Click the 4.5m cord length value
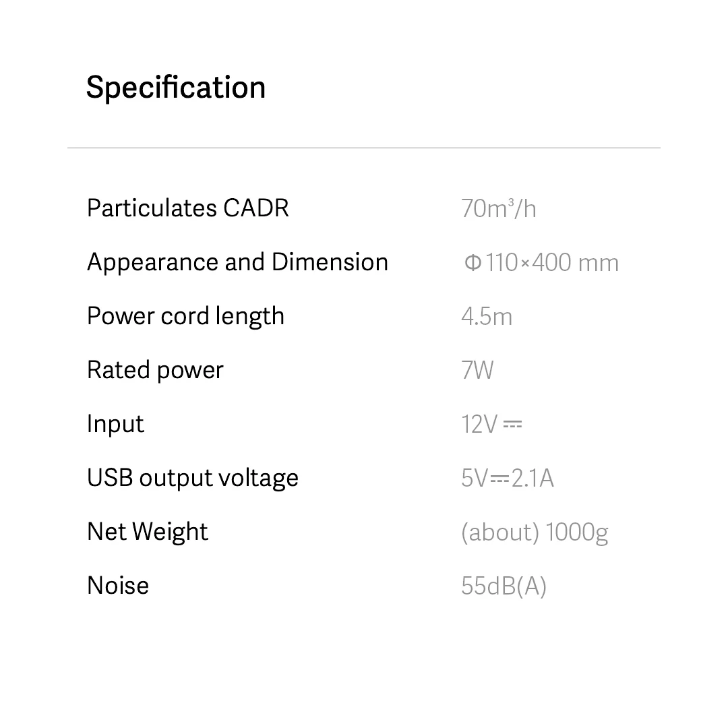Screen dimensions: 728x701 (x=487, y=316)
